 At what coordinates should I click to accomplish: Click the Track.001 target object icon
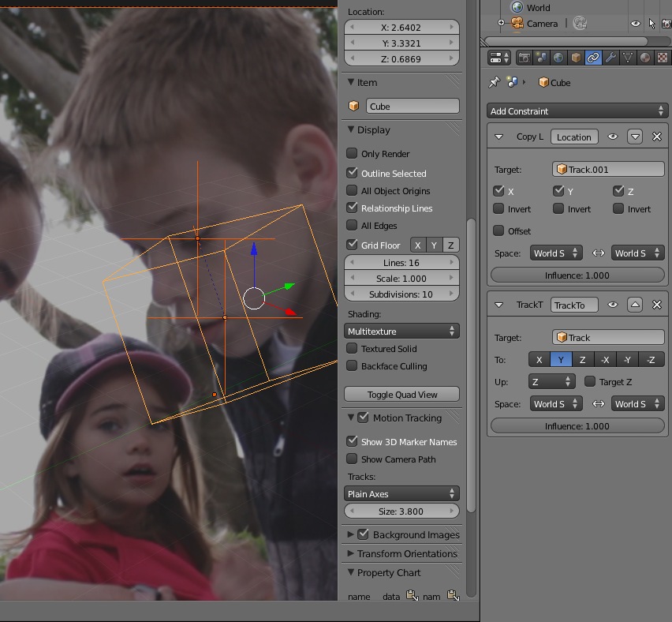coord(562,170)
